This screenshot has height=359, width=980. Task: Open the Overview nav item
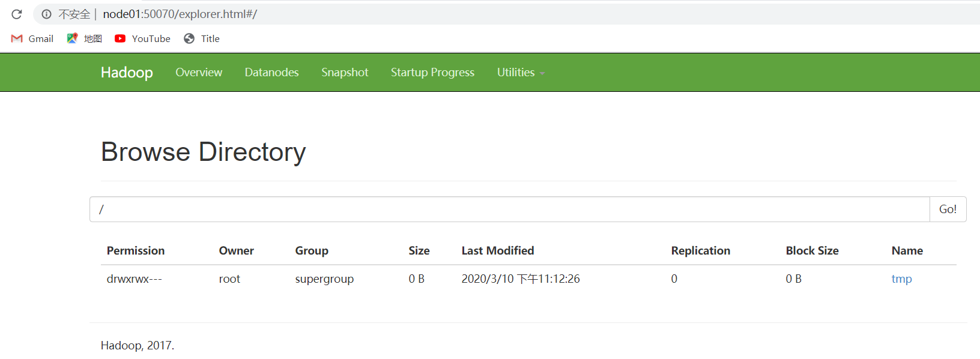(x=199, y=72)
